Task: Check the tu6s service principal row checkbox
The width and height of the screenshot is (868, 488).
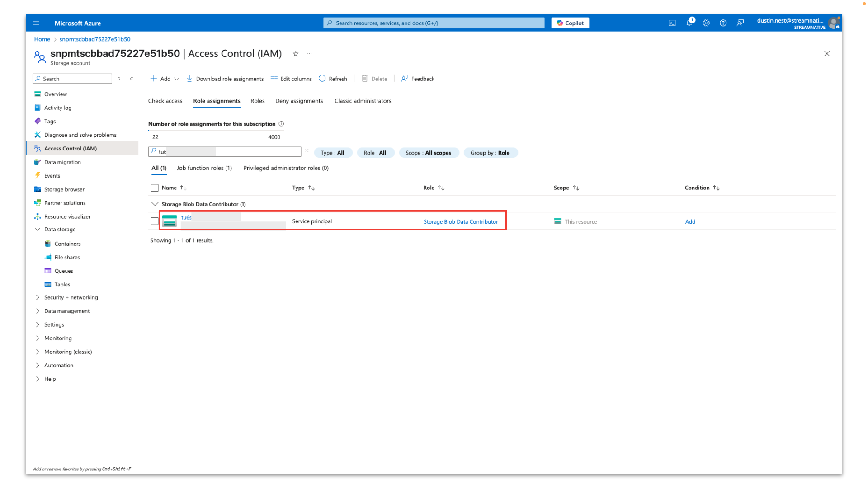Action: (x=155, y=221)
